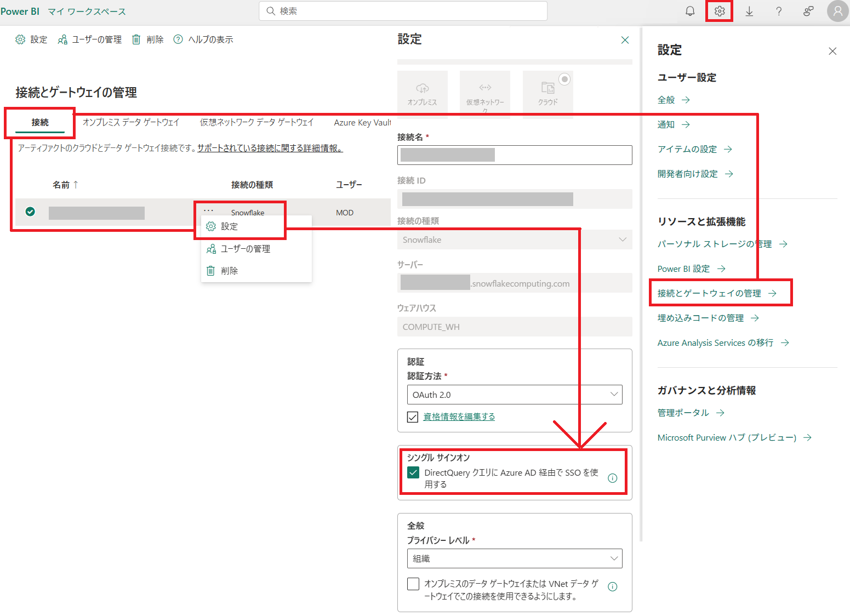Open the help question mark icon
The height and width of the screenshot is (616, 850).
[x=779, y=11]
